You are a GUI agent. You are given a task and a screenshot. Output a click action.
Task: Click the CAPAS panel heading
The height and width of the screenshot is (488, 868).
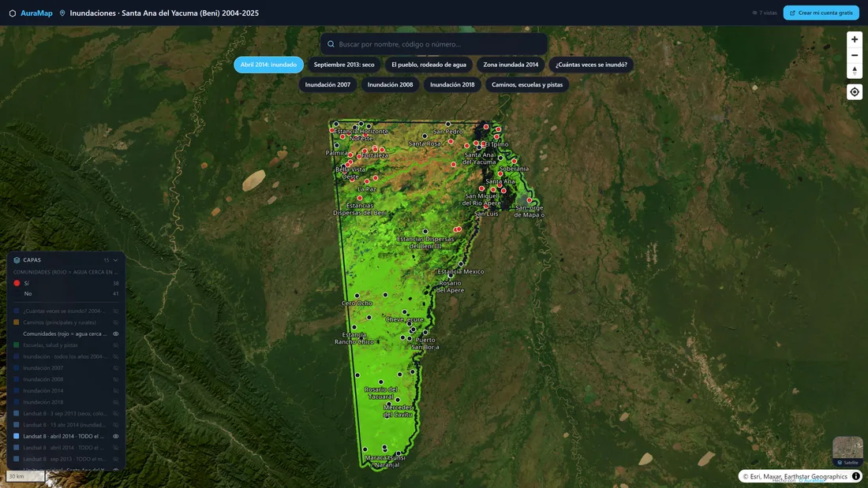coord(32,260)
